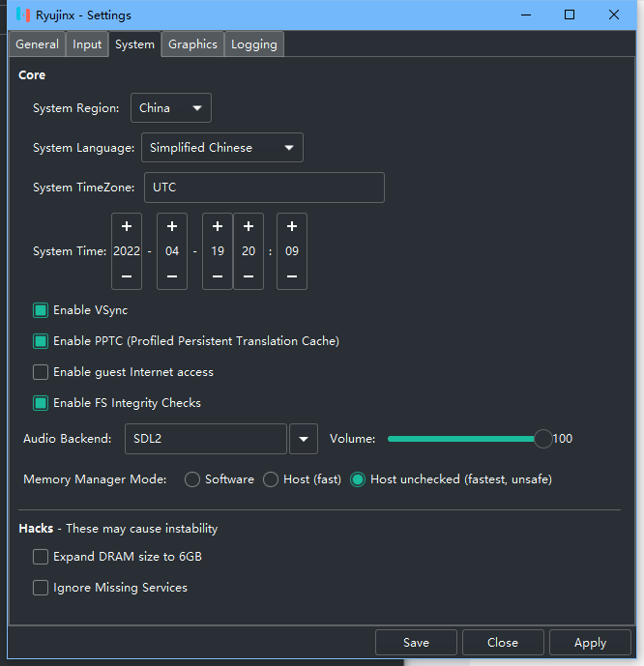
Task: Select Software memory manager mode
Action: coord(192,479)
